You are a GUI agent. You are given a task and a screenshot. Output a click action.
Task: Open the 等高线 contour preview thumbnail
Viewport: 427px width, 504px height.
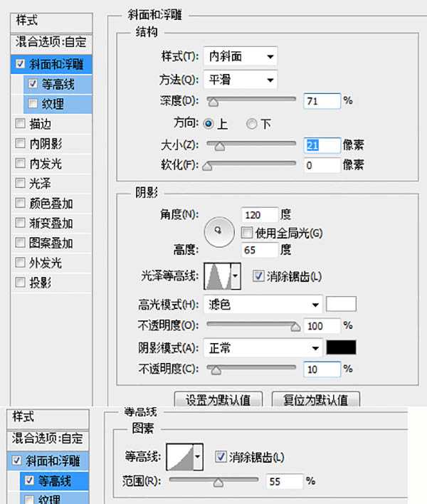point(180,457)
